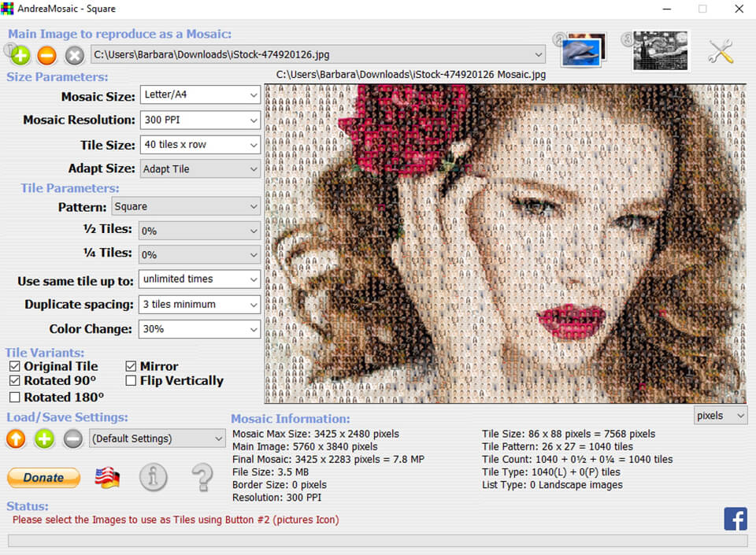Open the Pattern Square dropdown
The height and width of the screenshot is (555, 756).
(x=186, y=206)
